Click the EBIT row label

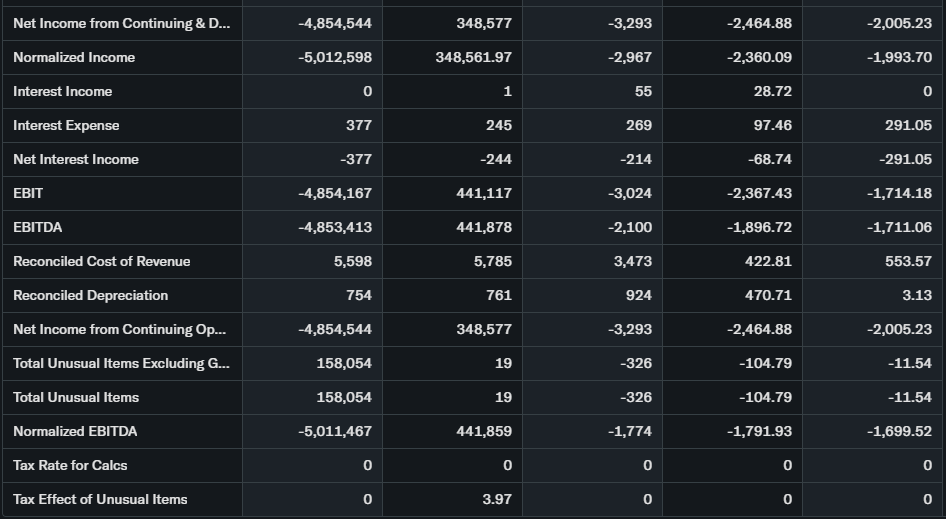tap(28, 193)
